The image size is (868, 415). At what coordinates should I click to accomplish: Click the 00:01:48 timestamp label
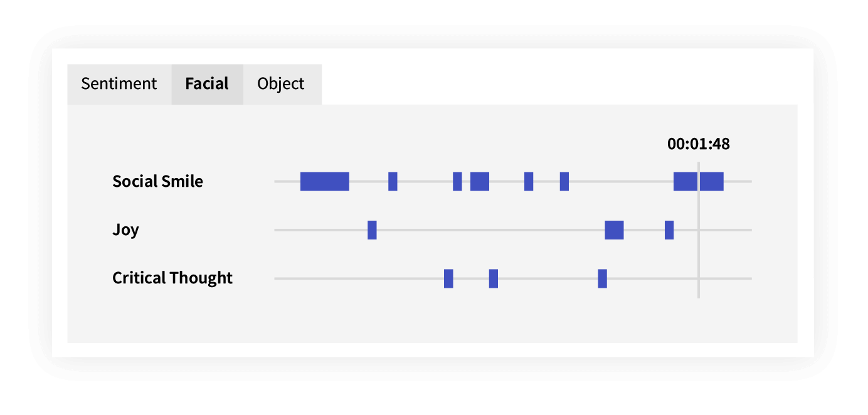tap(699, 144)
